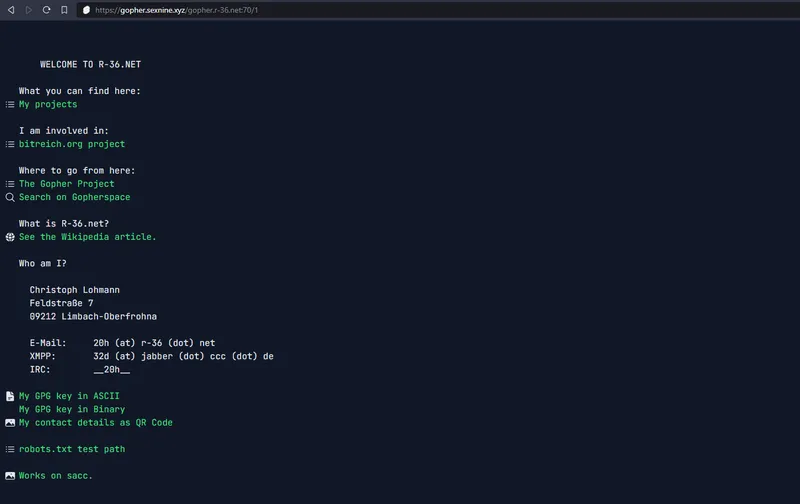Viewport: 800px width, 504px height.
Task: Click the image icon beside Works on sacc
Action: 10,476
